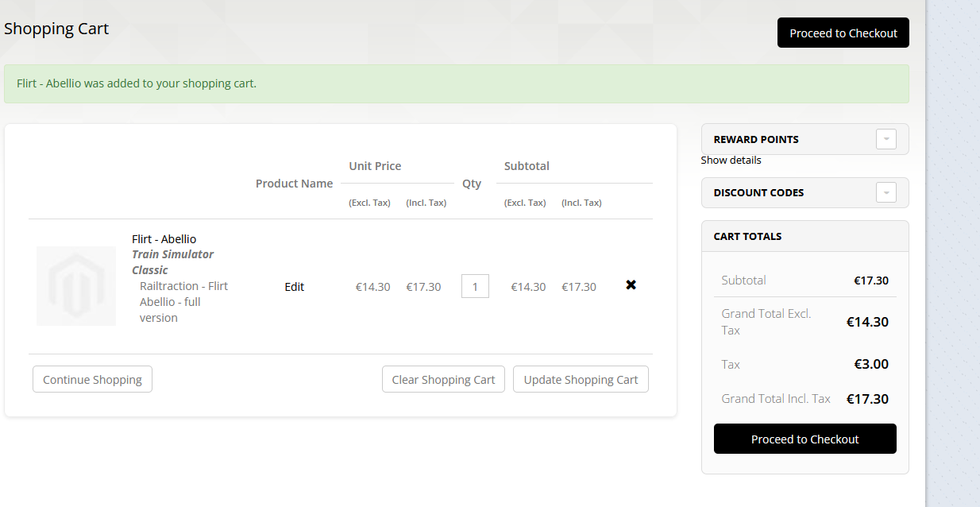Select the Cart Totals heading

747,236
